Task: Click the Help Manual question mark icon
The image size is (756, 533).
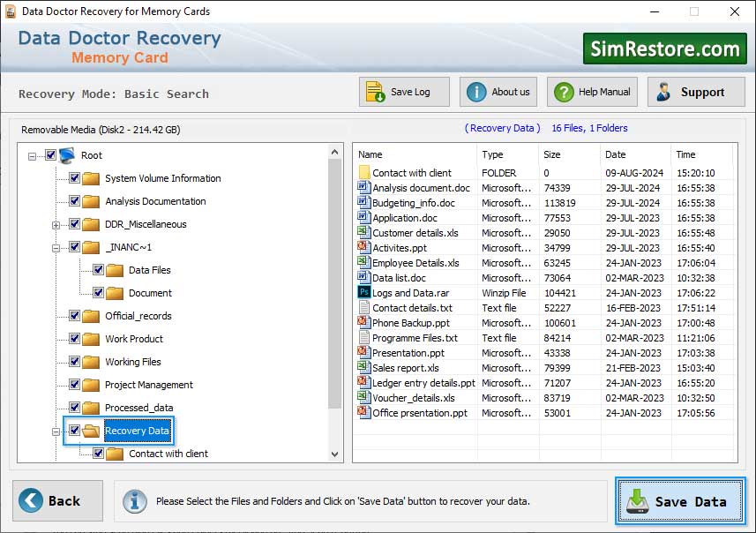Action: [563, 92]
